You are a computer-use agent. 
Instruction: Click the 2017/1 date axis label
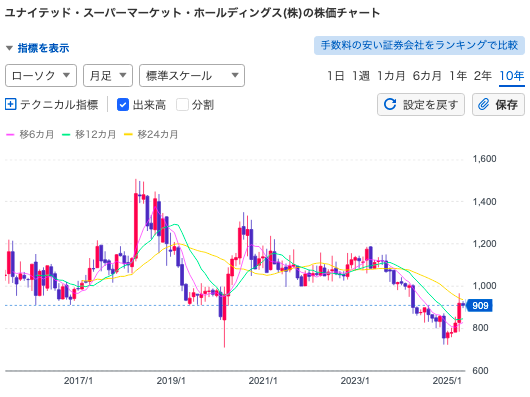click(x=78, y=381)
